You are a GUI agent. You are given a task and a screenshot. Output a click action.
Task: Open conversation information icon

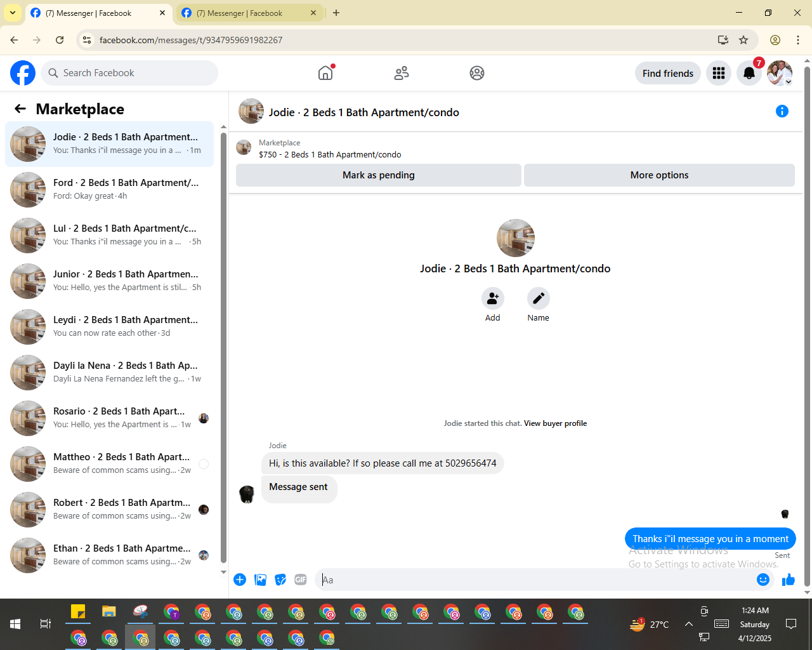[782, 112]
